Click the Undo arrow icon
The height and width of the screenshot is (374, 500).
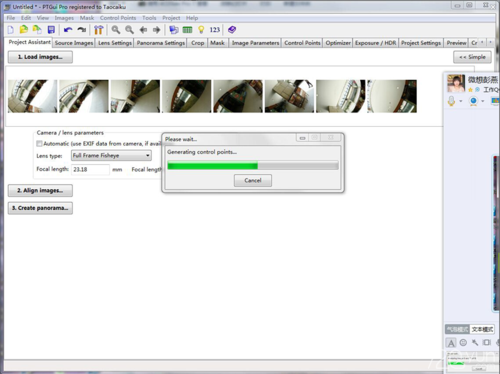click(68, 30)
